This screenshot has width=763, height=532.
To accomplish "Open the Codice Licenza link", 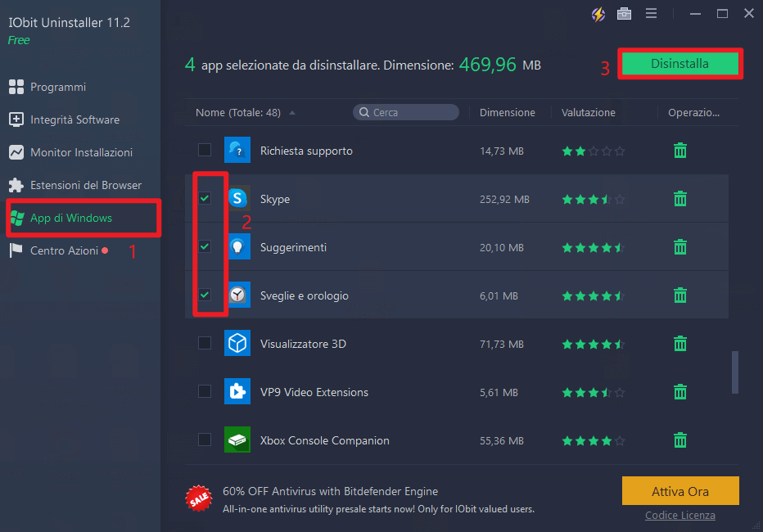I will pyautogui.click(x=679, y=516).
